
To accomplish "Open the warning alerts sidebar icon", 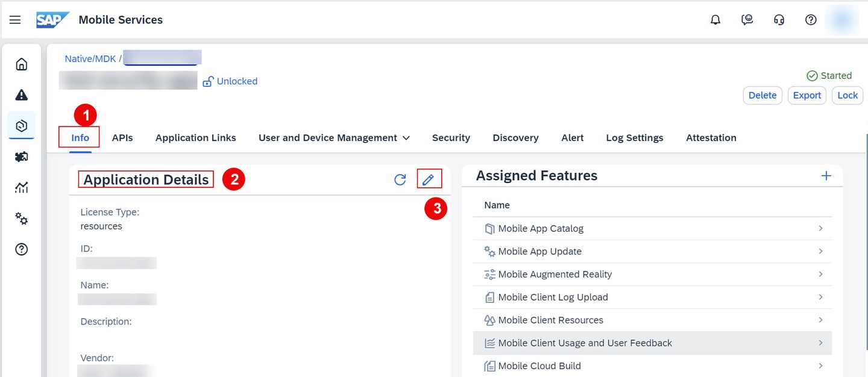I will [x=22, y=95].
